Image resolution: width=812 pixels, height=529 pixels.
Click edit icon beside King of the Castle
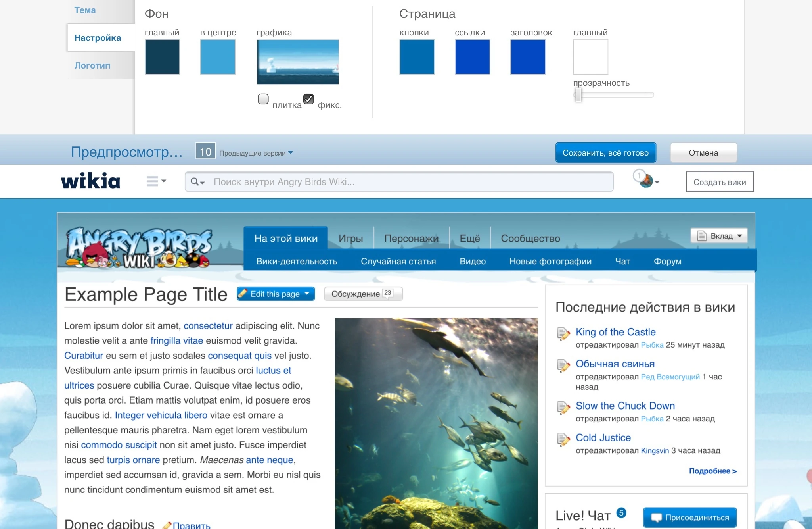(563, 333)
